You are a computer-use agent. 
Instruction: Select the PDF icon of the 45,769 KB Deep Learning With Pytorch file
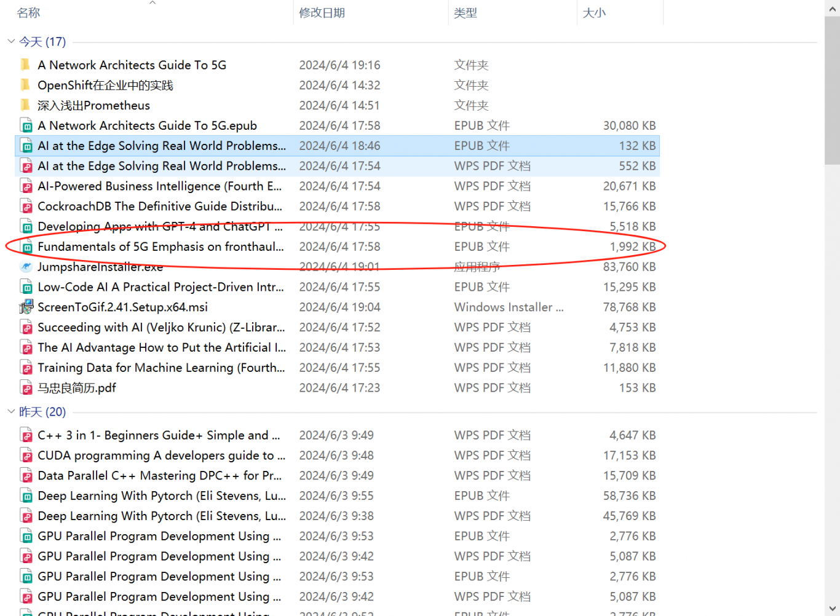point(26,516)
